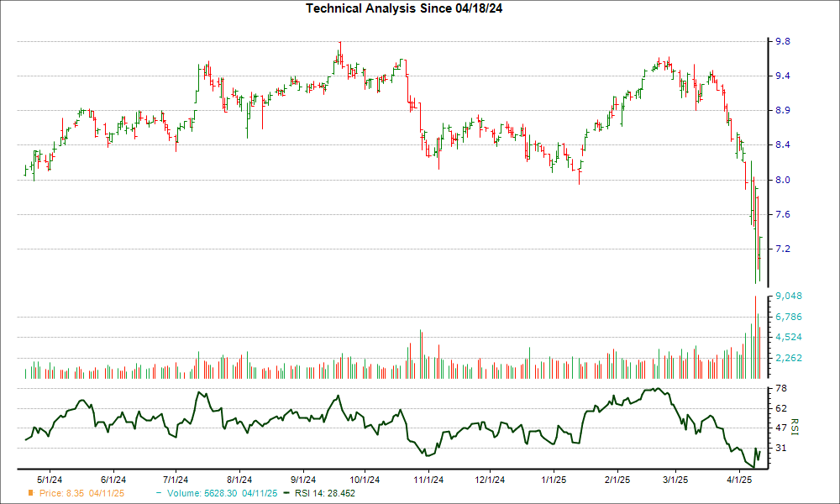
Task: Click the 9,048 volume axis label
Action: 790,297
